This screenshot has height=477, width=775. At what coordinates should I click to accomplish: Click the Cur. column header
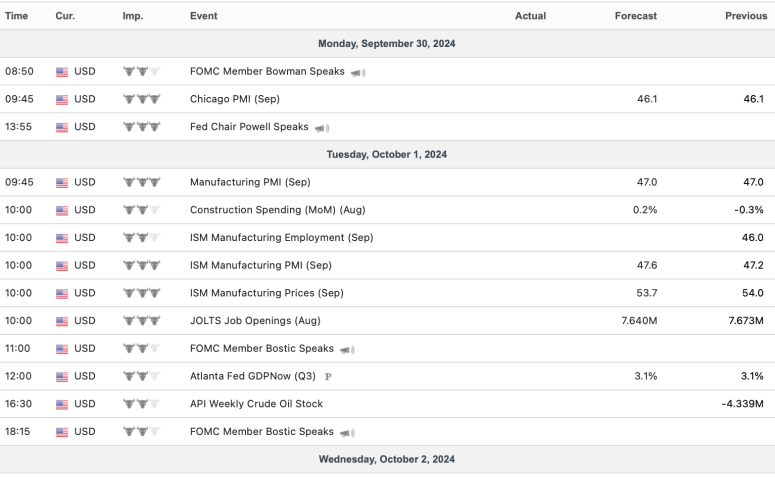point(65,16)
